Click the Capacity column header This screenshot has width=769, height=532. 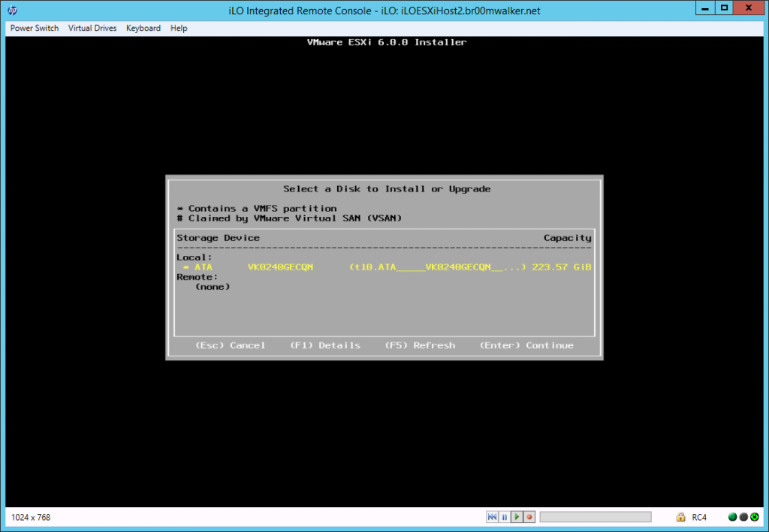click(x=568, y=238)
